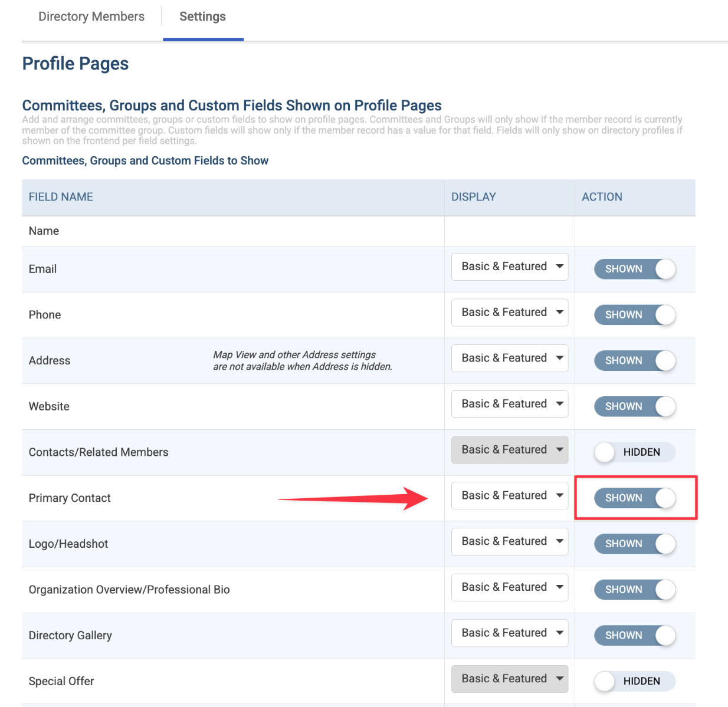Open Organization Overview/Professional Bio display dropdown
The image size is (728, 707).
coord(510,587)
